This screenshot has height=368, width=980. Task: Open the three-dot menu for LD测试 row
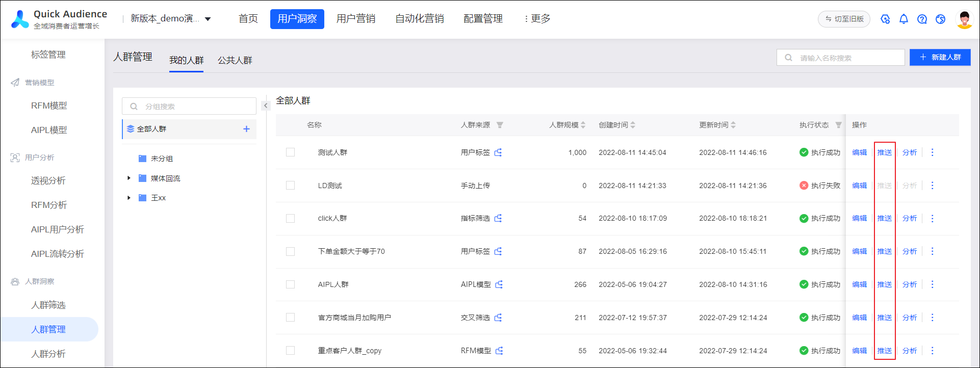(933, 186)
